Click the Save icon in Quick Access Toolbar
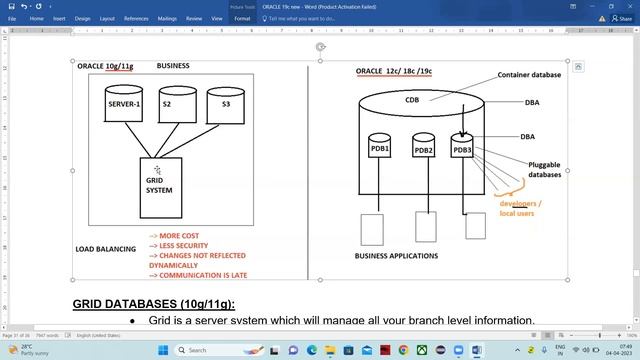 (x=11, y=7)
